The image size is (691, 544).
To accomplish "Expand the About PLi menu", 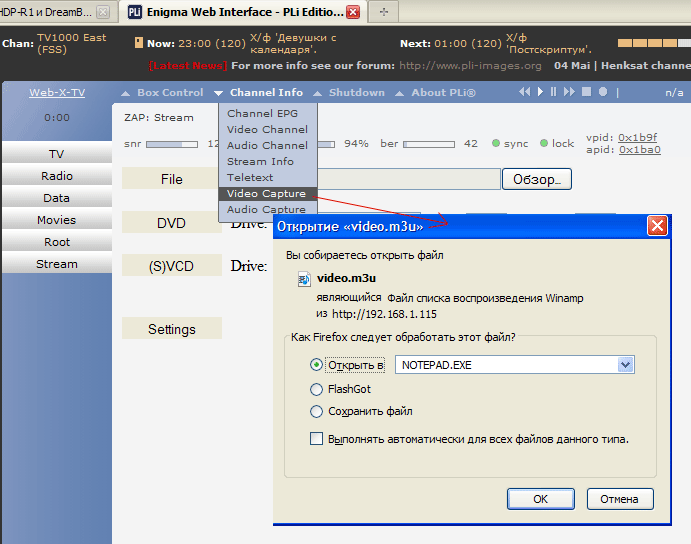I will [x=435, y=93].
